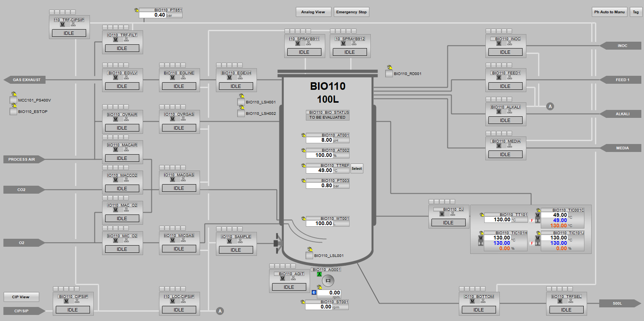This screenshot has width=644, height=321.
Task: Open the CIP View
Action: [x=21, y=297]
